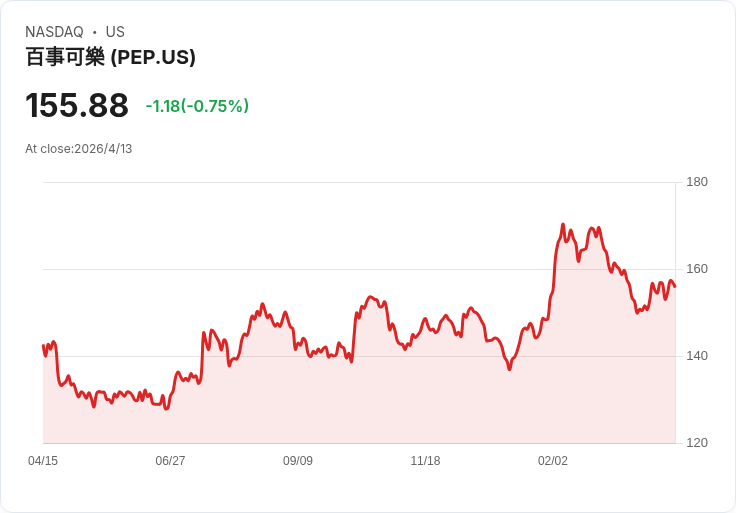The width and height of the screenshot is (736, 513).
Task: Click the 155.88 closing price
Action: (x=77, y=105)
